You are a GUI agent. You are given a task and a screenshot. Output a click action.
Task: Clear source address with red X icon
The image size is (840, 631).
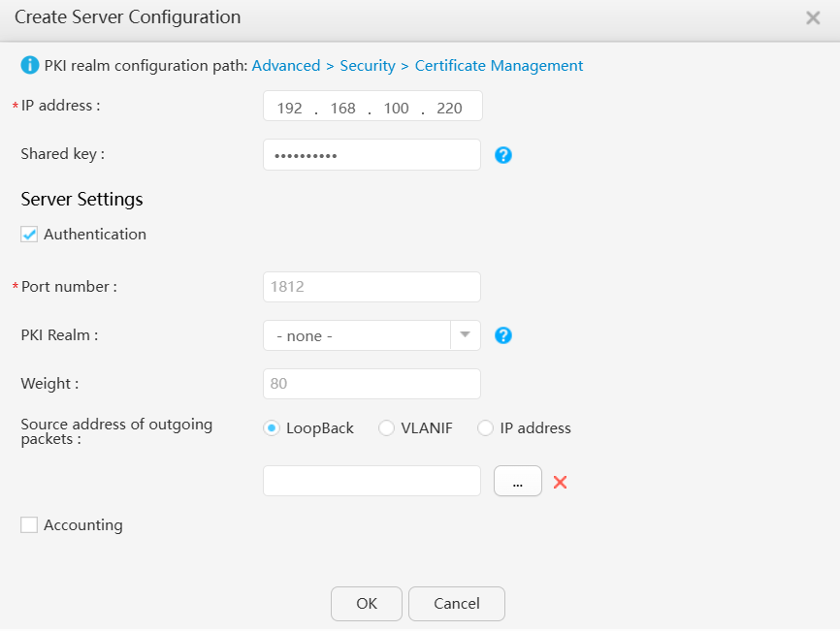(560, 482)
